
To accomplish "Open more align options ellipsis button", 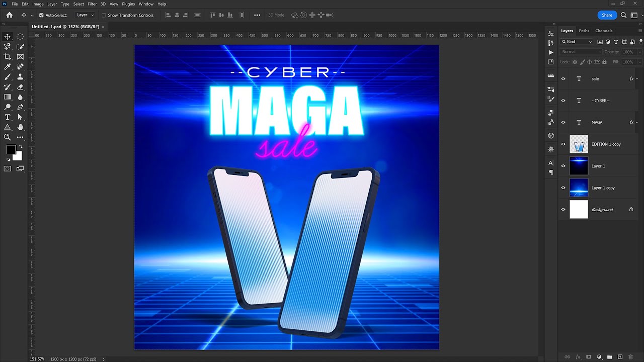I will [x=257, y=15].
